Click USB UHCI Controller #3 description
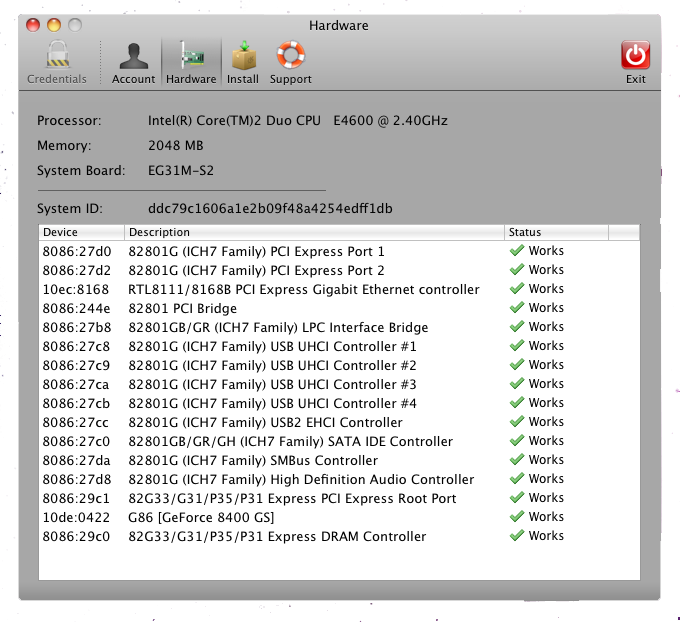The width and height of the screenshot is (680, 622). (x=272, y=385)
